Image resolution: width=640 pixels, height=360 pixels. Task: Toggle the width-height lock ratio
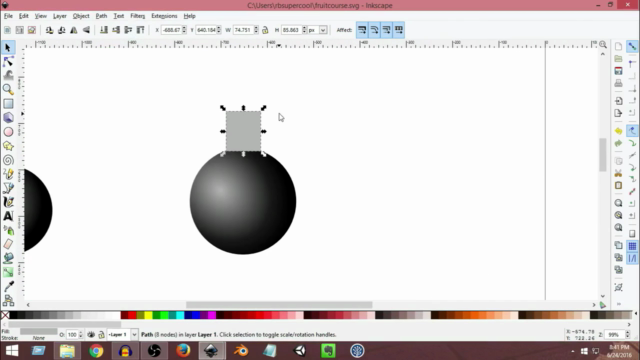[x=265, y=30]
